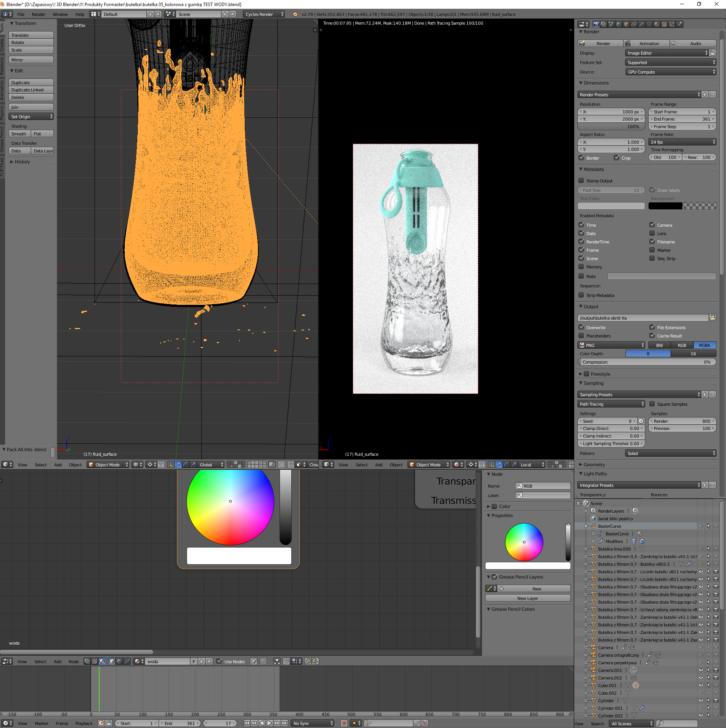Select the Modifiers (wrench) properties tab
726x728 pixels.
pos(642,24)
